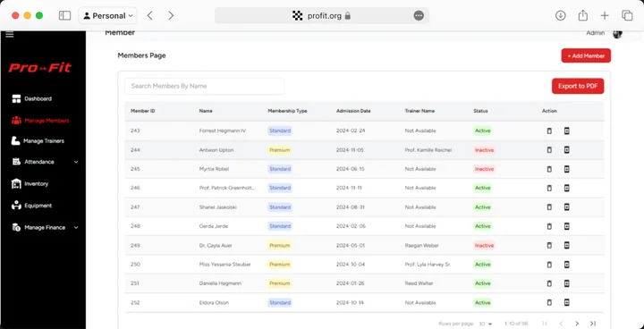The width and height of the screenshot is (644, 329).
Task: Click the Trainer Name column header
Action: click(x=419, y=111)
